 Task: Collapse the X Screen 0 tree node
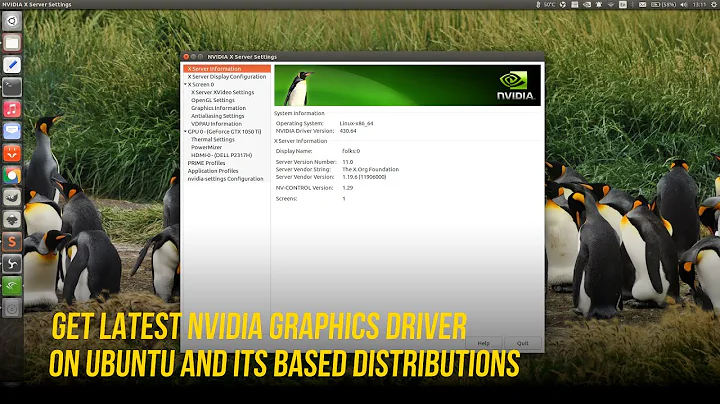coord(185,84)
